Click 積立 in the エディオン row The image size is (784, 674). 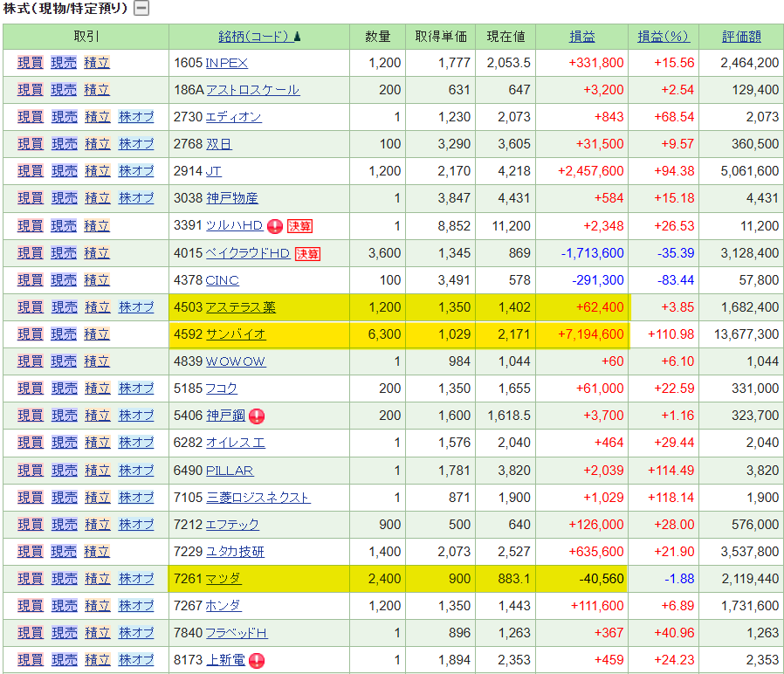coord(98,117)
